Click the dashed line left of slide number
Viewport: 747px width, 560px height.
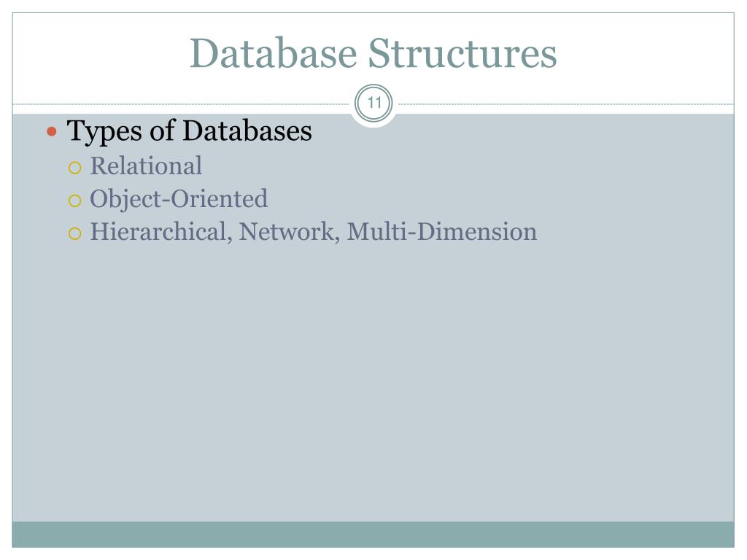pos(181,104)
